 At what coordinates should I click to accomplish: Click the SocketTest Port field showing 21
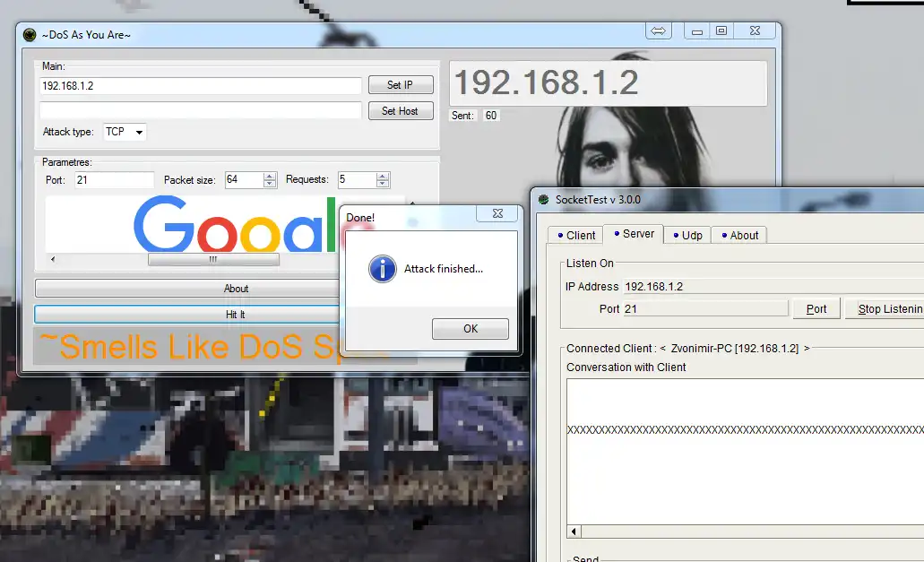click(x=705, y=308)
